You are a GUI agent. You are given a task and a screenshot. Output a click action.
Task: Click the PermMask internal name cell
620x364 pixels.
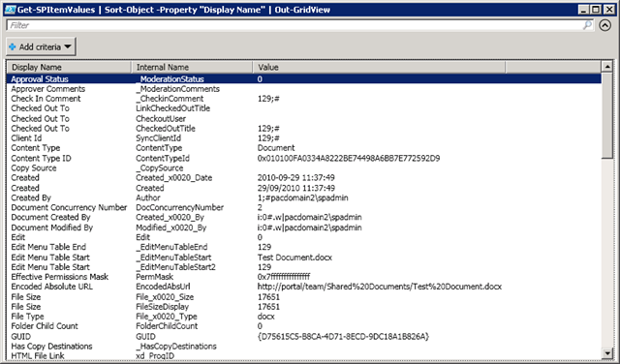(x=155, y=277)
